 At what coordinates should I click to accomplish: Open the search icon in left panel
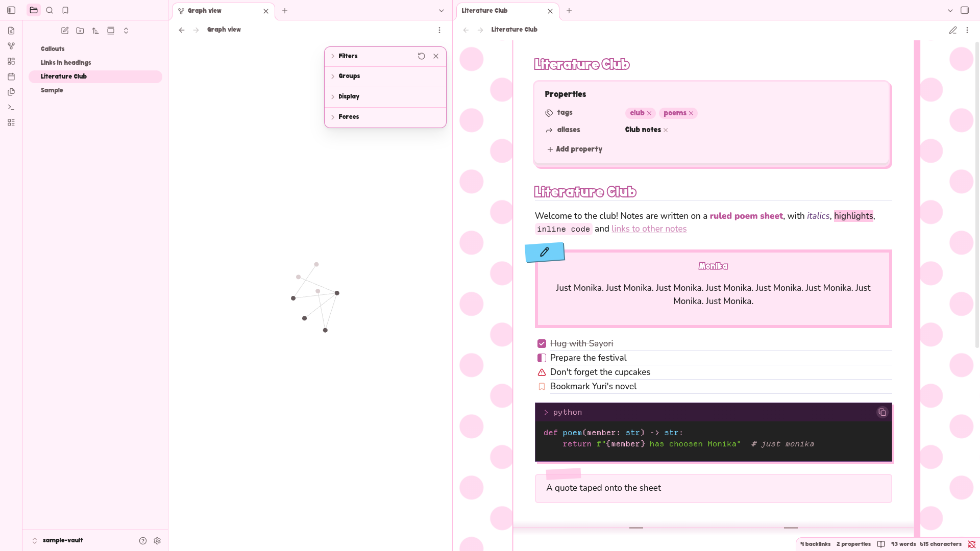(x=50, y=10)
